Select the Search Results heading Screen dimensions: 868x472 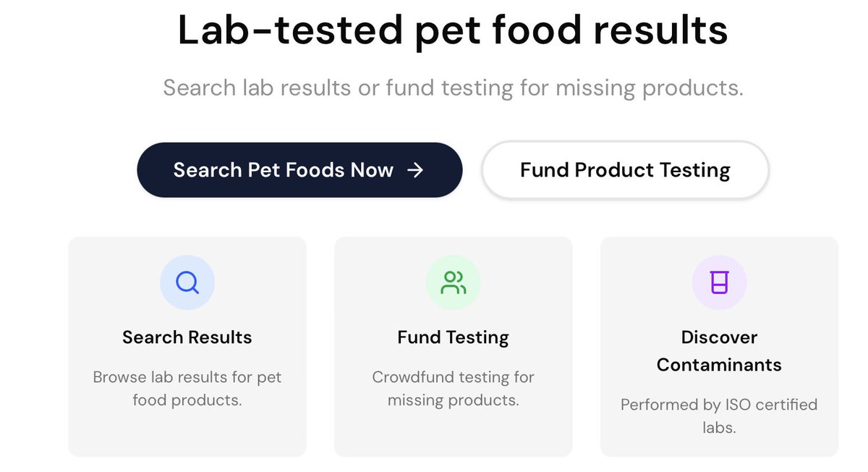pyautogui.click(x=187, y=337)
